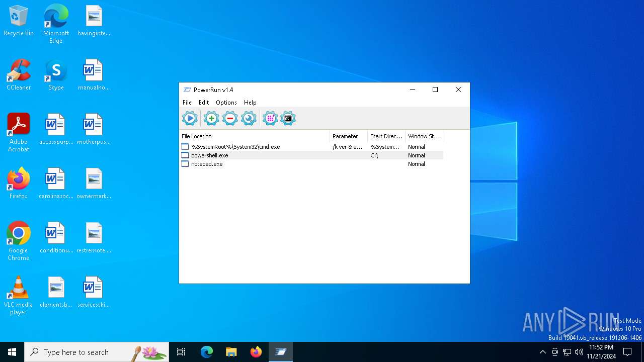Open File Explorer from the taskbar
This screenshot has width=644, height=362.
[x=231, y=352]
